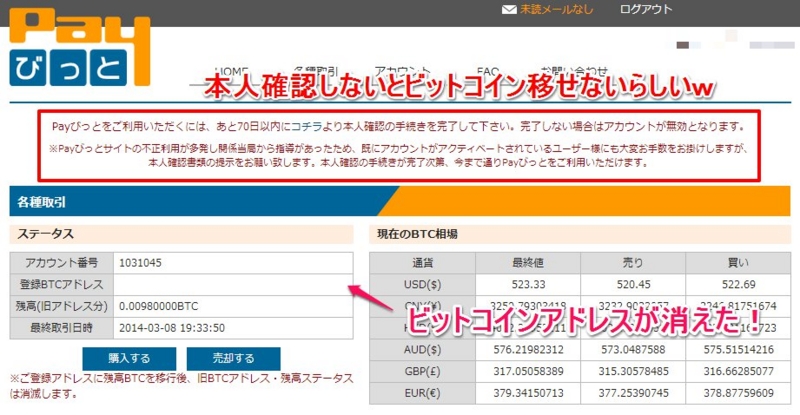
Task: Click the USD($) currency row label
Action: 422,284
